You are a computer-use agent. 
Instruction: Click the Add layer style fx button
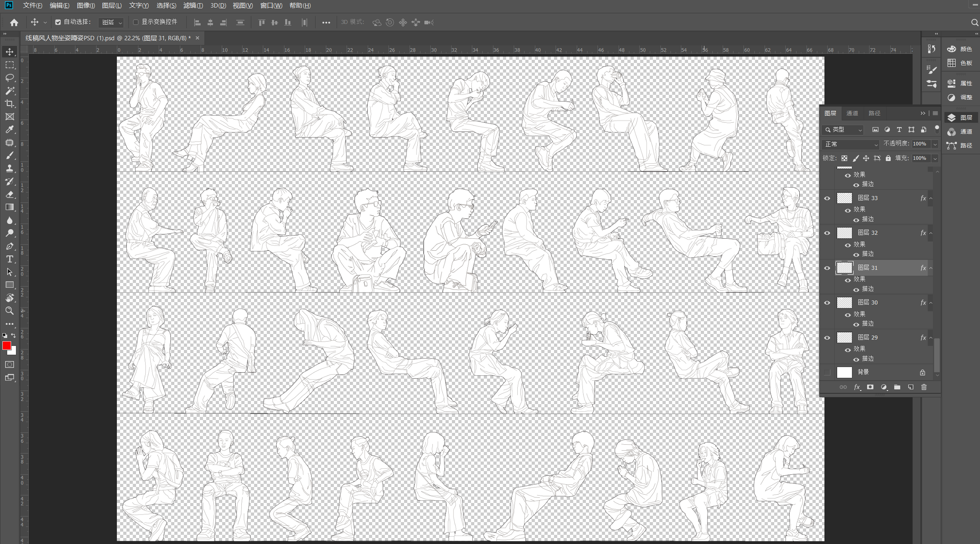[x=857, y=387]
